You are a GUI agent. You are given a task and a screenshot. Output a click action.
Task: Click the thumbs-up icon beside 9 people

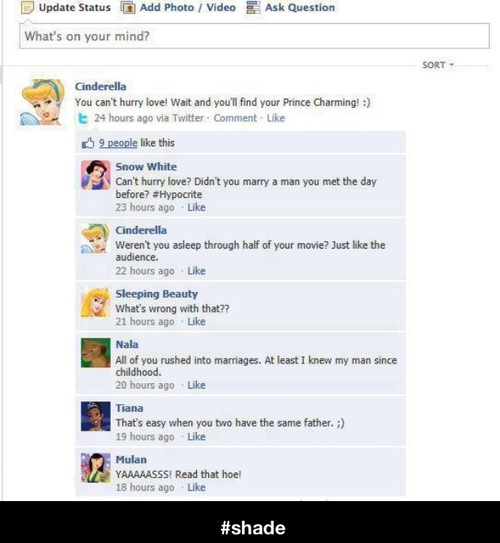coord(88,143)
